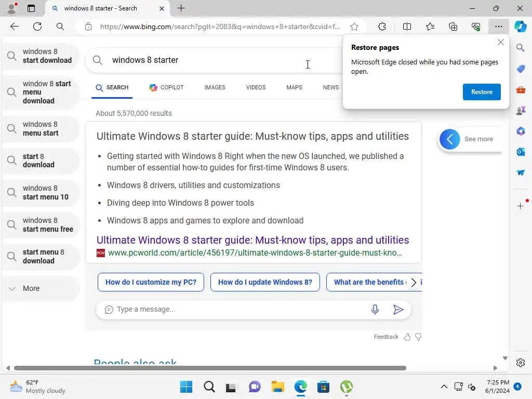This screenshot has width=532, height=399.
Task: Select suggestion windows 8 start menu free
Action: click(41, 224)
